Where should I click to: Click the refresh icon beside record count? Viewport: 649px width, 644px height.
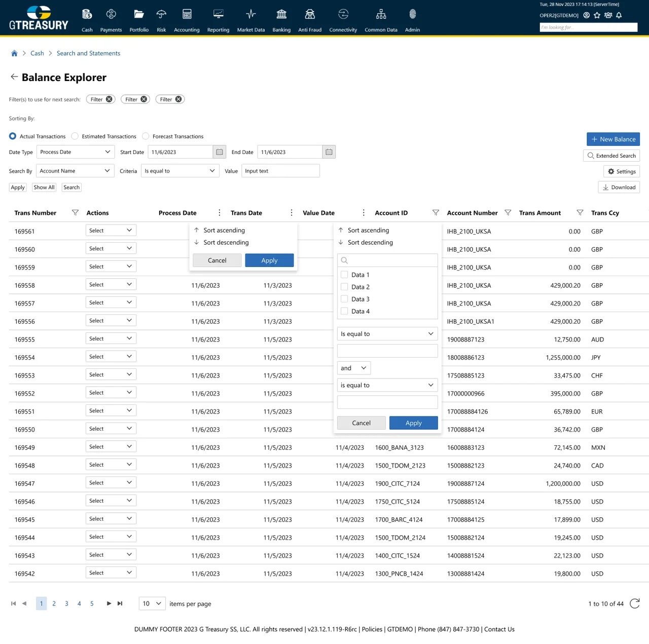635,603
